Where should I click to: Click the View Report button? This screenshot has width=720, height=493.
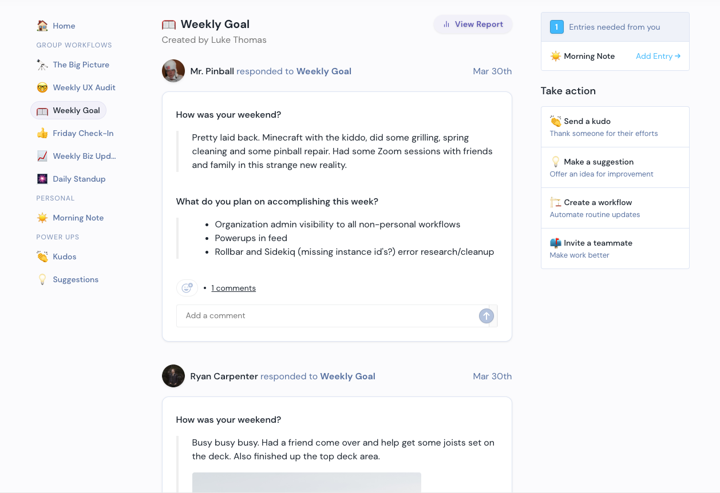coord(473,24)
